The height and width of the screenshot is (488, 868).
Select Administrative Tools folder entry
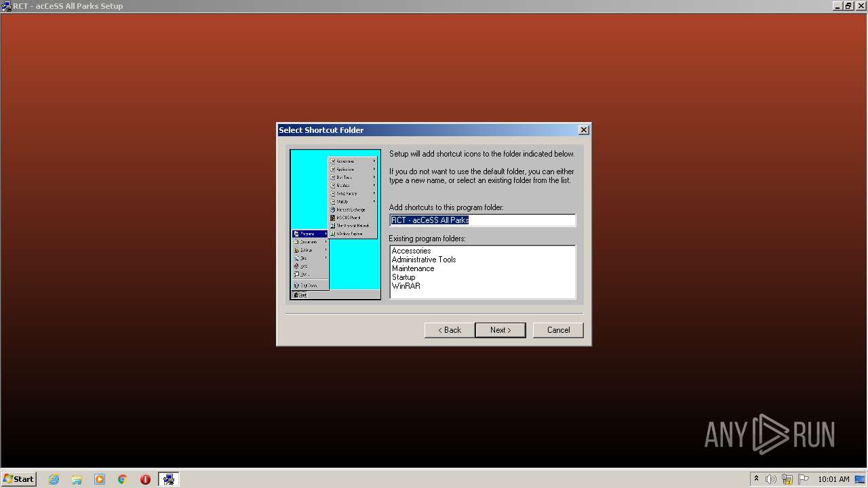424,260
